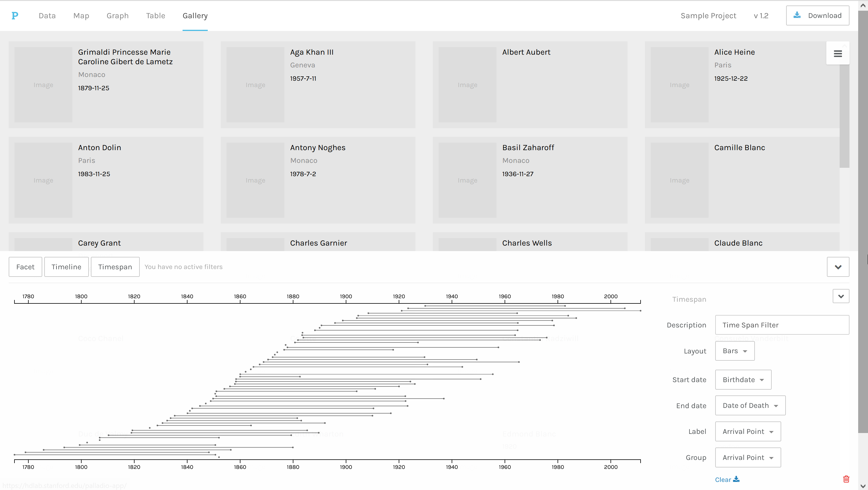The height and width of the screenshot is (490, 868).
Task: Collapse the filter panel with chevron button
Action: pyautogui.click(x=838, y=267)
